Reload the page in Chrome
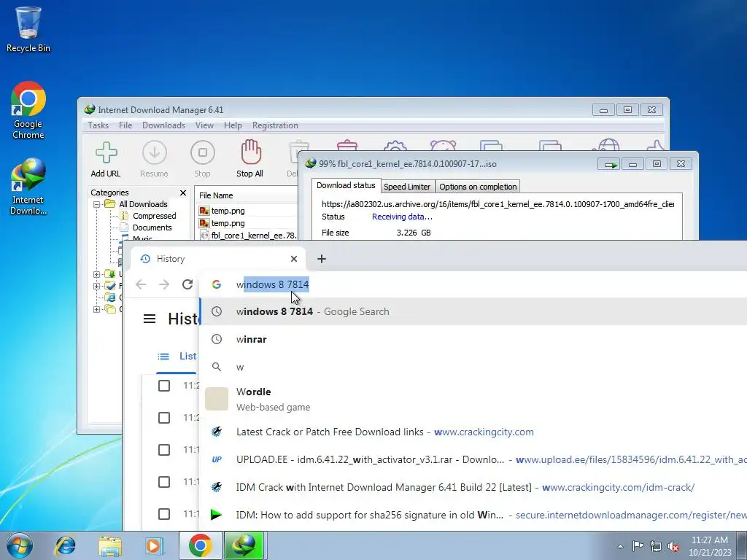 (187, 284)
